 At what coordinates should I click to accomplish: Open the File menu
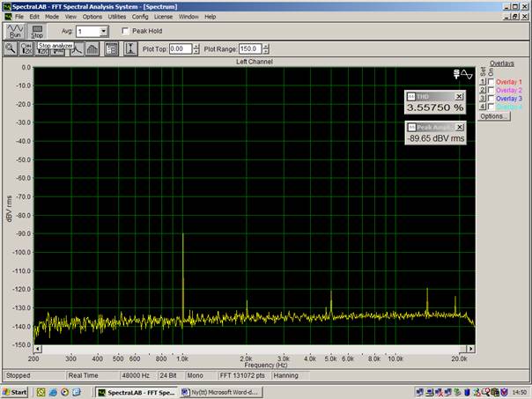pos(19,17)
